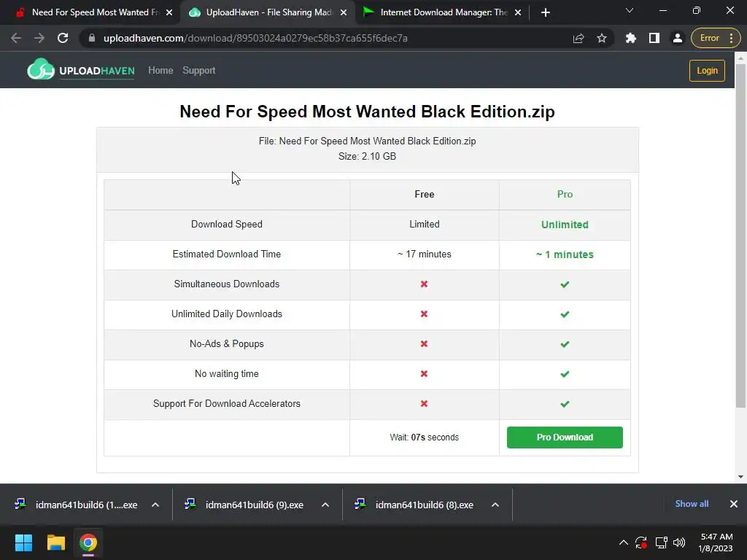
Task: Open the 5:47 AM clock and date
Action: pyautogui.click(x=716, y=542)
